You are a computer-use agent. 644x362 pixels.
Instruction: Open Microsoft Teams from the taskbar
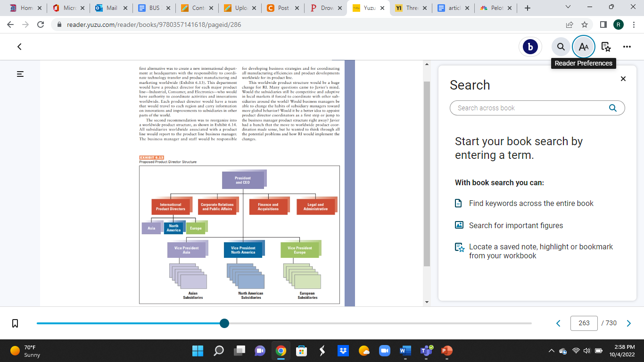[426, 351]
